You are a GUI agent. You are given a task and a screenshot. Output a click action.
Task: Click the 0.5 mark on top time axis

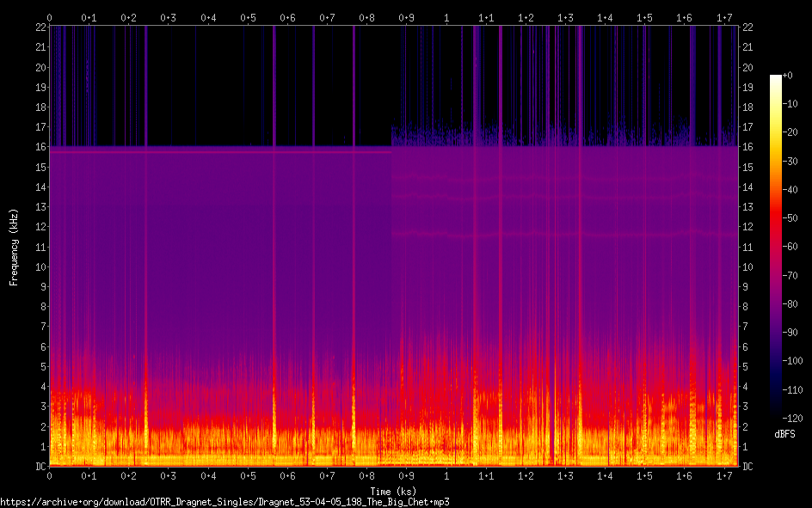click(247, 17)
